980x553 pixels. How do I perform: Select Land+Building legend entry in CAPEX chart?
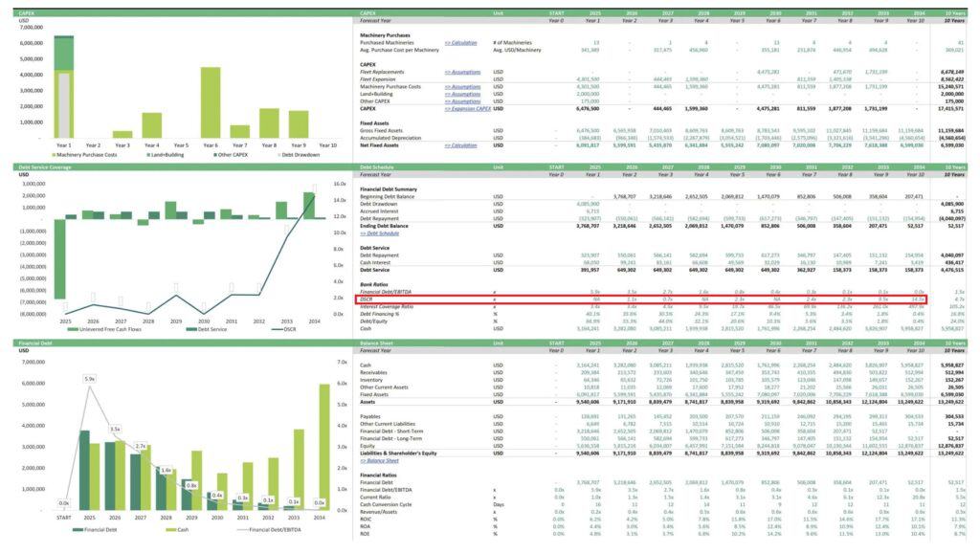(x=166, y=155)
